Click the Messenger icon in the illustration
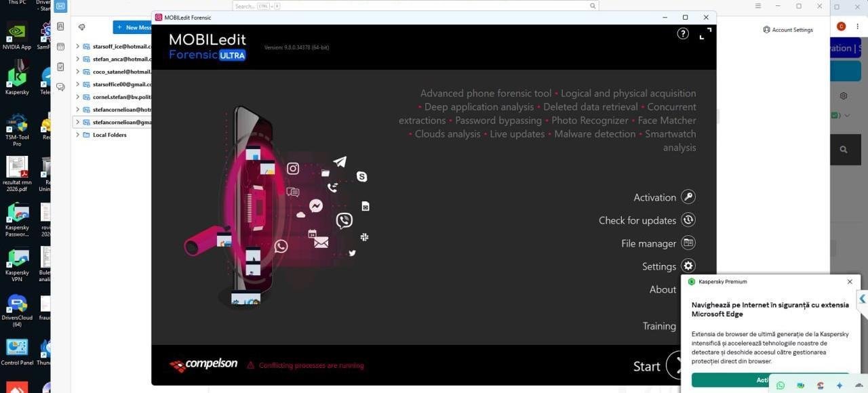Screen dimensions: 868x393 point(316,205)
